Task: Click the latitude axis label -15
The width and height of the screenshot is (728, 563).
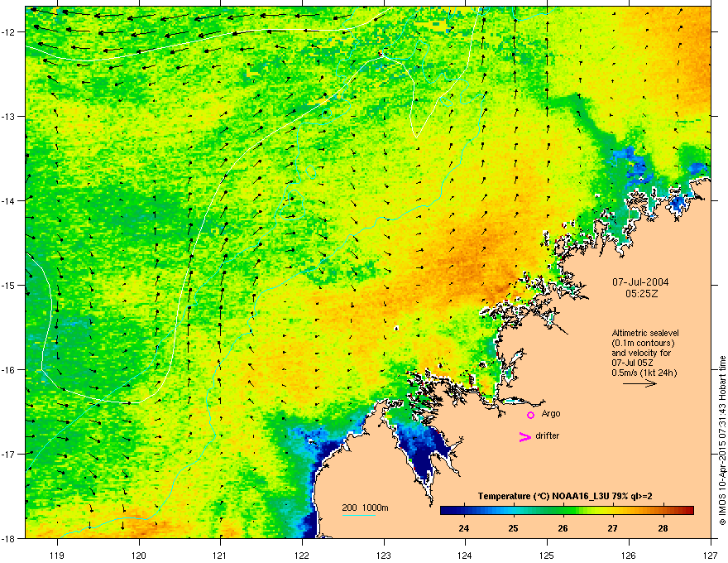Action: click(x=9, y=285)
